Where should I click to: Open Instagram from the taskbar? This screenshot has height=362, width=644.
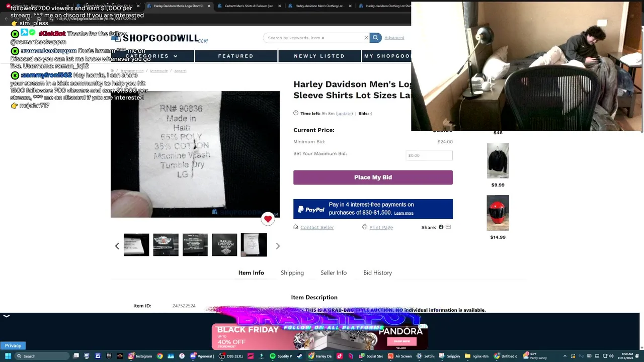click(x=140, y=356)
